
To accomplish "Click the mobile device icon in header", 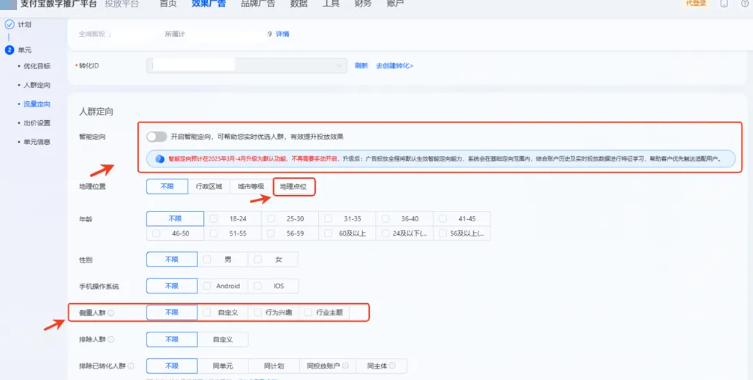I will click(x=724, y=3).
